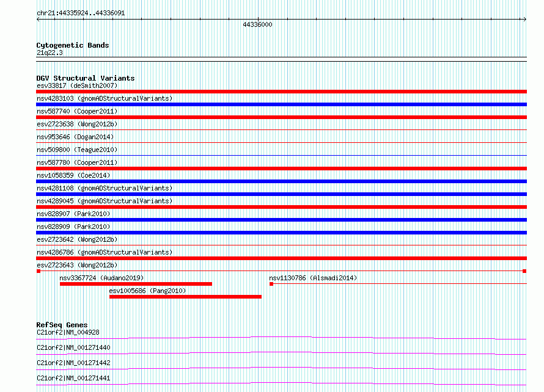This screenshot has height=392, width=544.
Task: Open the nsv1130786 (Alsmadi2014) label
Action: click(313, 278)
